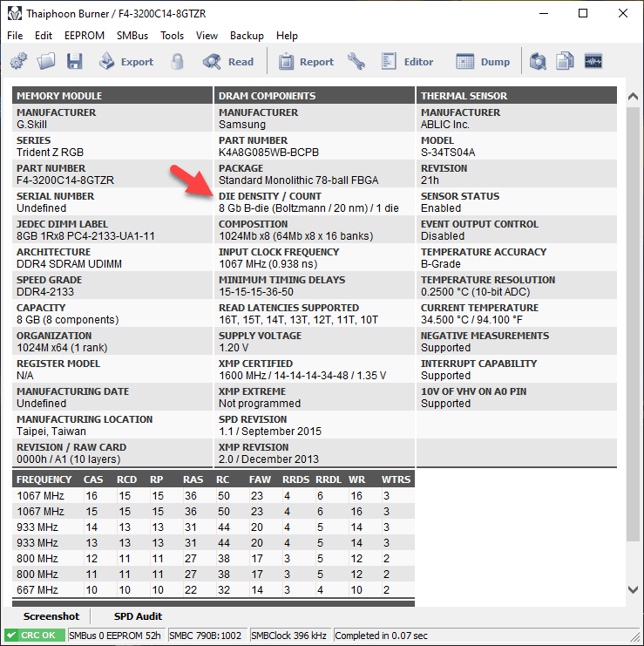
Task: Click 'SMBus 0 EEPROM 52h' in status bar
Action: point(115,636)
